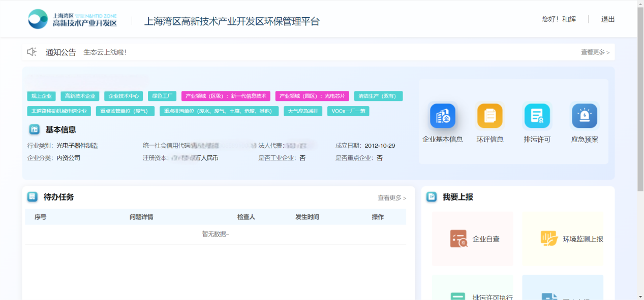The height and width of the screenshot is (300, 644).
Task: Expand 查看更多 in the 待办任务 panel
Action: [x=391, y=198]
